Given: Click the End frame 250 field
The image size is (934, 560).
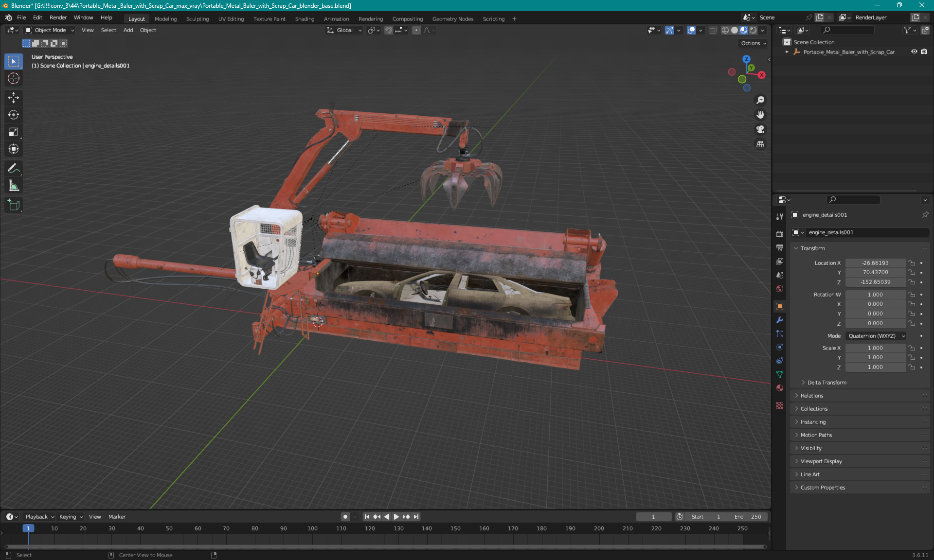Looking at the screenshot, I should point(748,517).
